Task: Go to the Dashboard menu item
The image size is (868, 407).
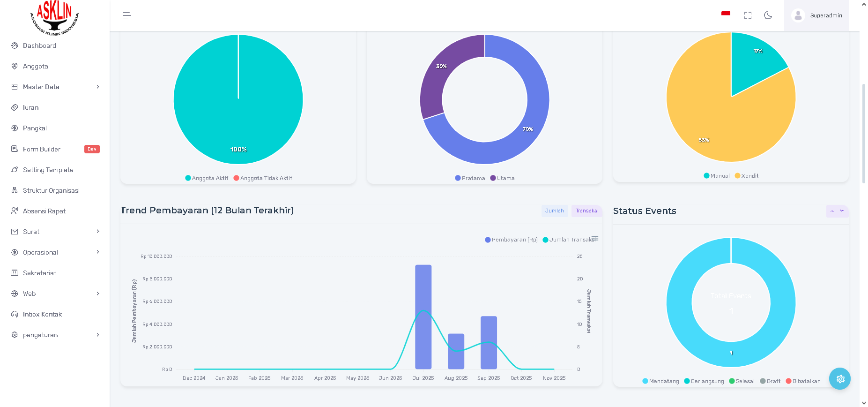Action: tap(39, 45)
